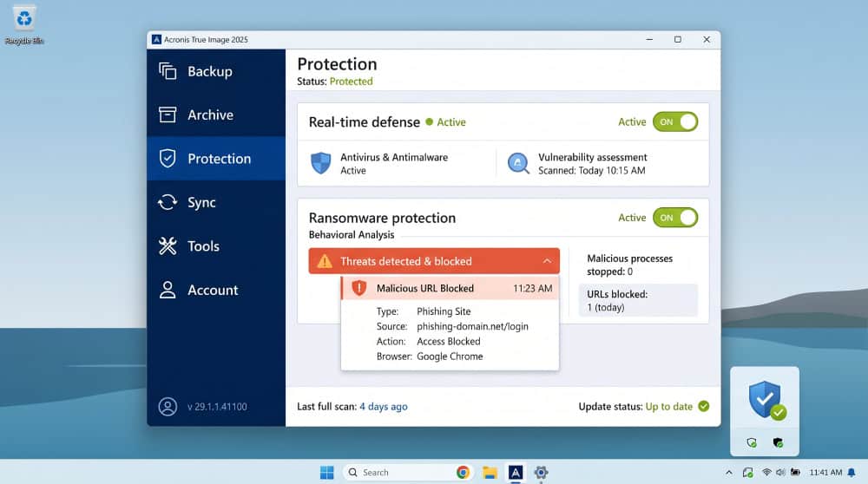Click the user avatar icon beside version number

pos(168,407)
